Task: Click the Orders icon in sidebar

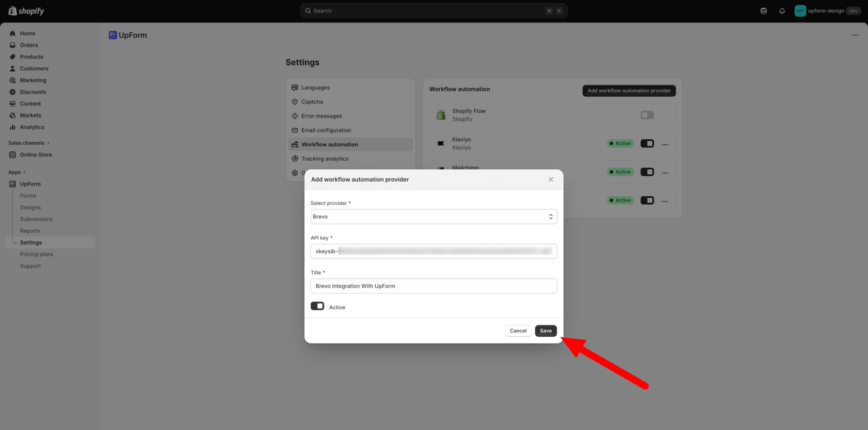Action: 13,45
